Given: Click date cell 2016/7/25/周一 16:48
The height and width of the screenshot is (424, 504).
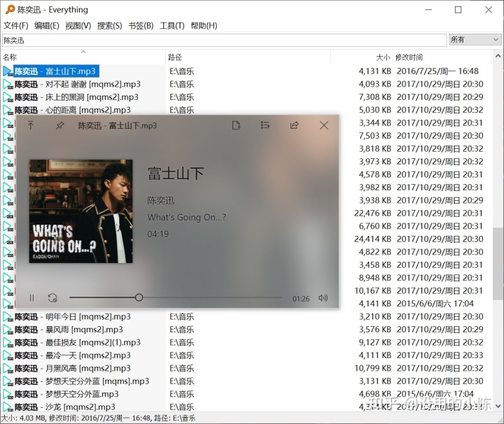Looking at the screenshot, I should pos(437,71).
